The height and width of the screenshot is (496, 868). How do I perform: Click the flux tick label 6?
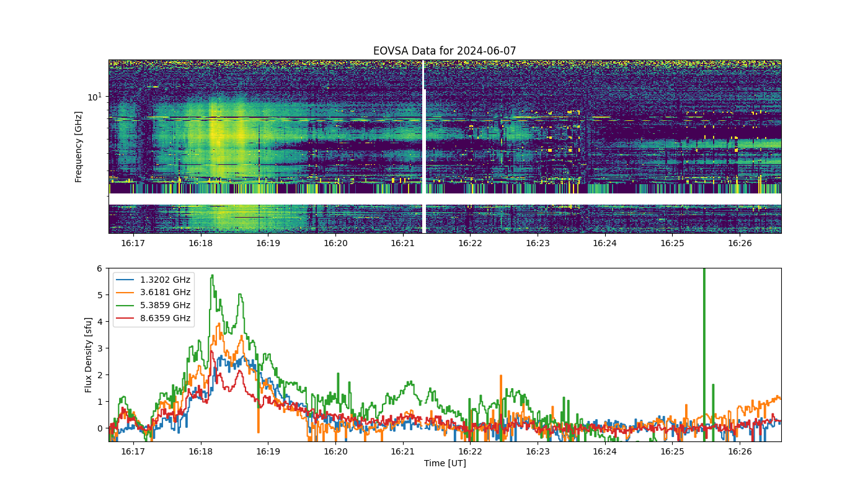(99, 268)
